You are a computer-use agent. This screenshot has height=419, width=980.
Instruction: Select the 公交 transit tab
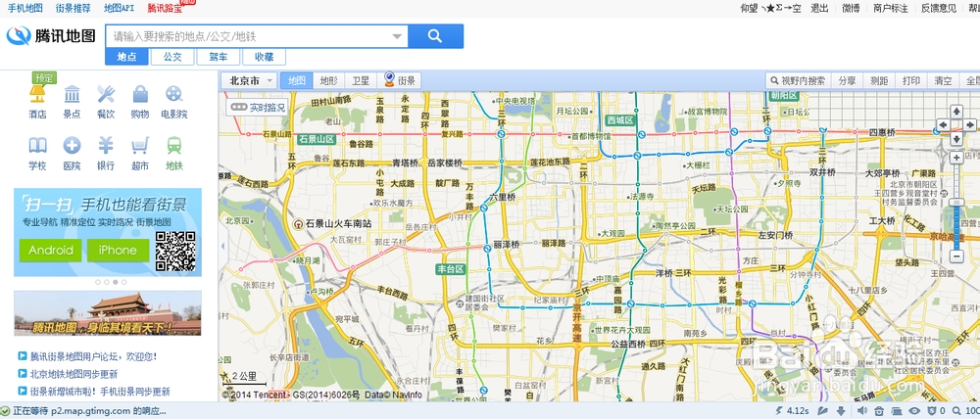coord(172,57)
